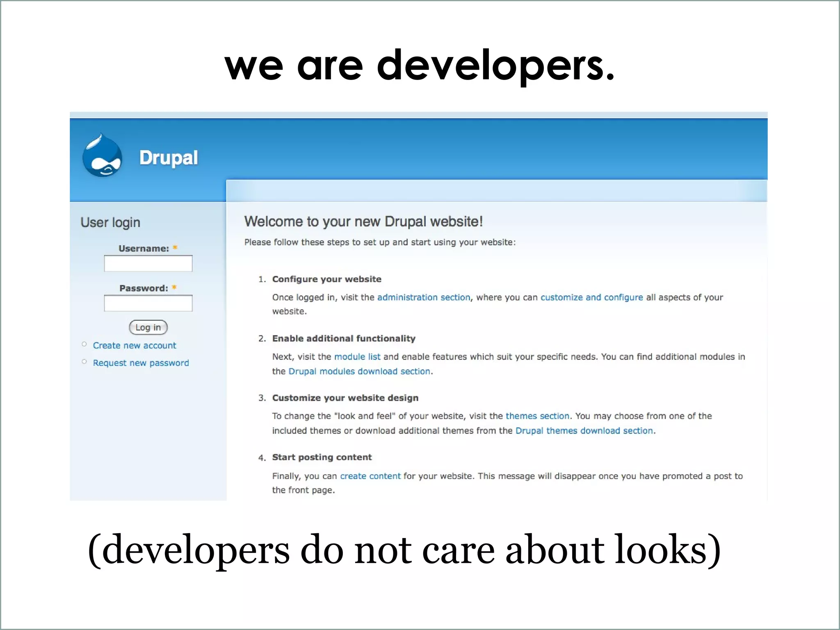This screenshot has width=840, height=630.
Task: Click the Start posting content step title
Action: pos(322,457)
